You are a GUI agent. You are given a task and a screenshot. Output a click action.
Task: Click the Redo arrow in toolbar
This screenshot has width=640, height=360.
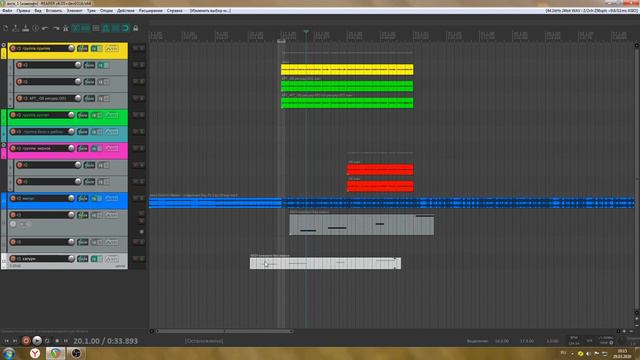(56, 28)
